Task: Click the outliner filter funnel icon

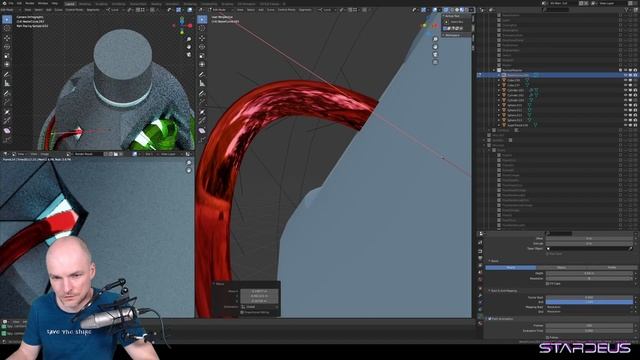Action: coord(626,9)
